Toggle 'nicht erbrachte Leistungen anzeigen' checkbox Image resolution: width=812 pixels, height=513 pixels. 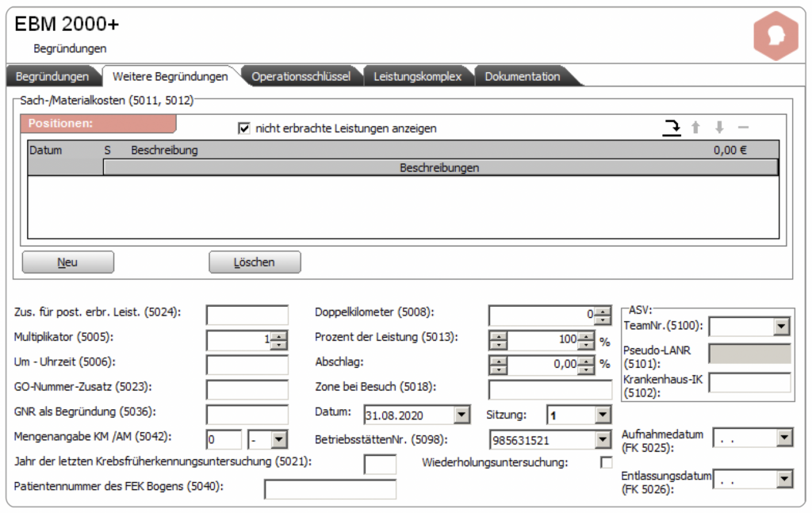[244, 128]
